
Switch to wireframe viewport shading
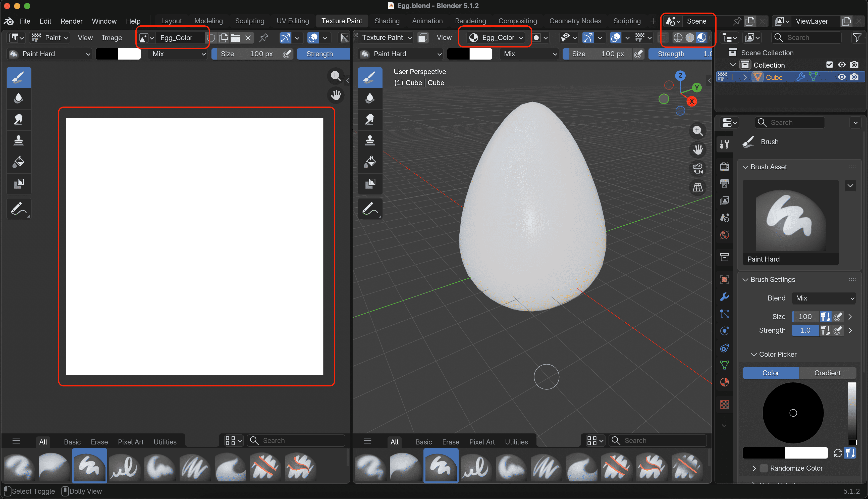tap(678, 38)
